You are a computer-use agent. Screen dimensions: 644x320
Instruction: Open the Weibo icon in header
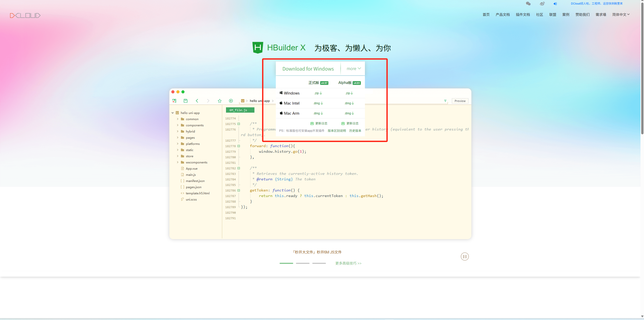542,4
